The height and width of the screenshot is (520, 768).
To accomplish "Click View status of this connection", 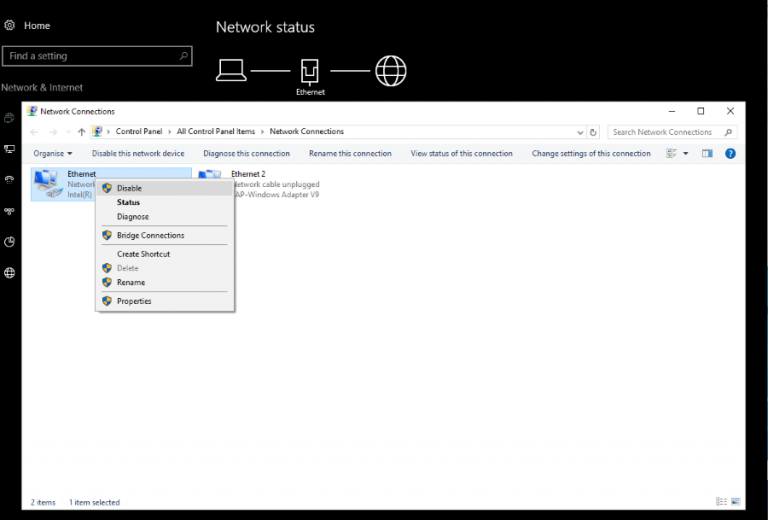I will point(461,154).
